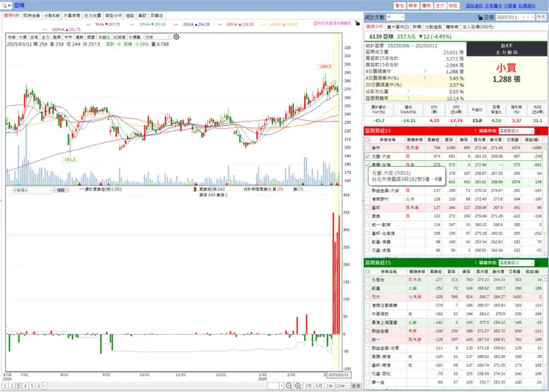
Task: Open the stock search magnifier icon
Action: 4,5
